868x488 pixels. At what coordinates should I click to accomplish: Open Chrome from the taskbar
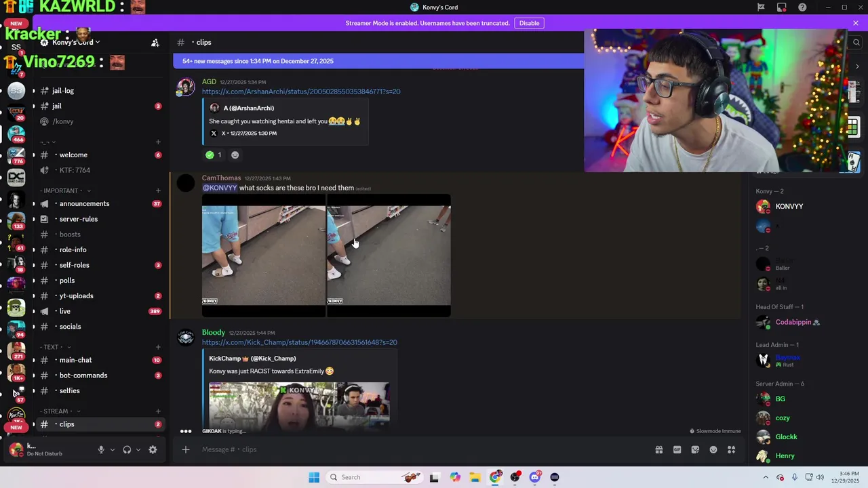coord(495,477)
